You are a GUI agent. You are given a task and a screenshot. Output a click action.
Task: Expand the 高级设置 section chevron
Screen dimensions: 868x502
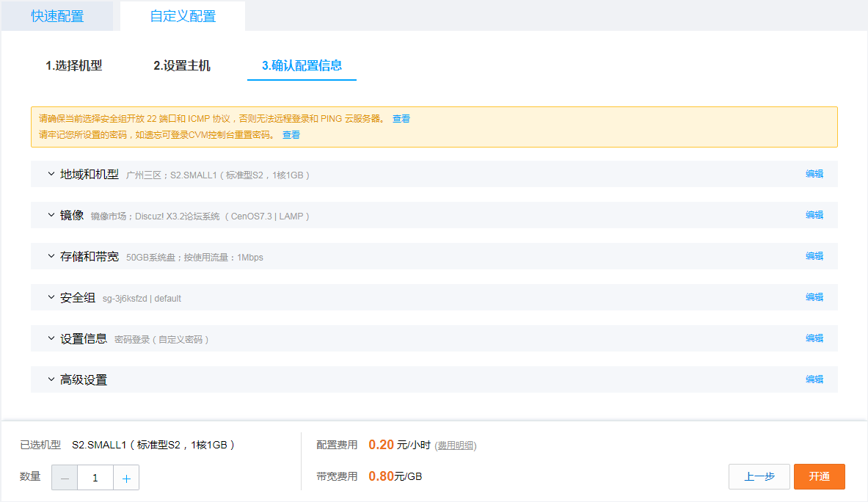pyautogui.click(x=51, y=379)
